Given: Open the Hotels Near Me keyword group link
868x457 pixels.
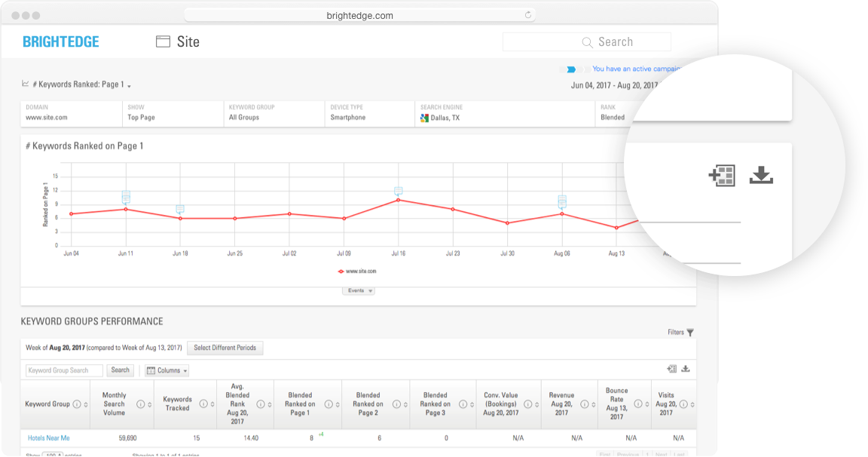Looking at the screenshot, I should tap(49, 437).
